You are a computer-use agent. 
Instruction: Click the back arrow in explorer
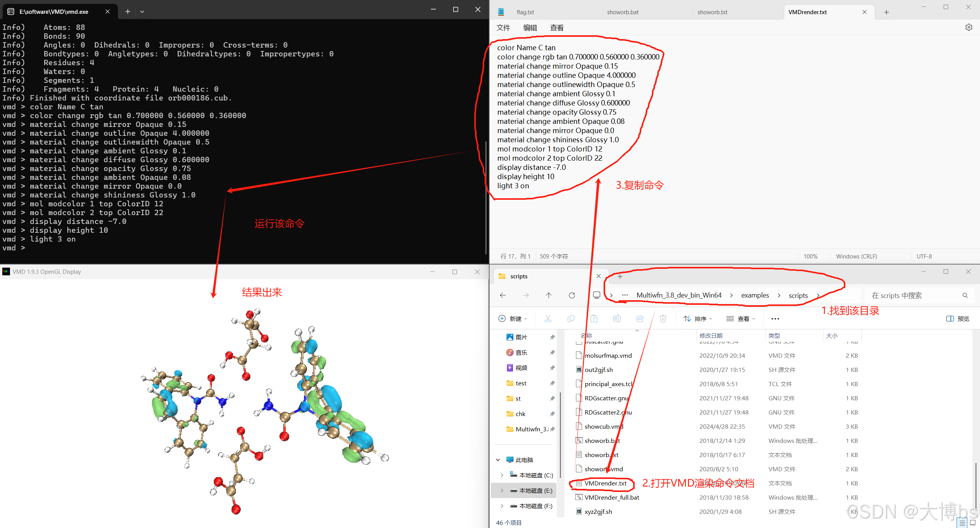pyautogui.click(x=503, y=295)
